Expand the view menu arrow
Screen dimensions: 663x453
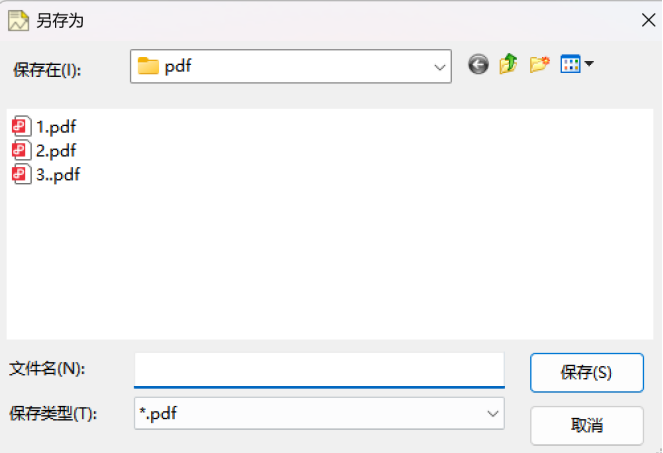point(589,64)
